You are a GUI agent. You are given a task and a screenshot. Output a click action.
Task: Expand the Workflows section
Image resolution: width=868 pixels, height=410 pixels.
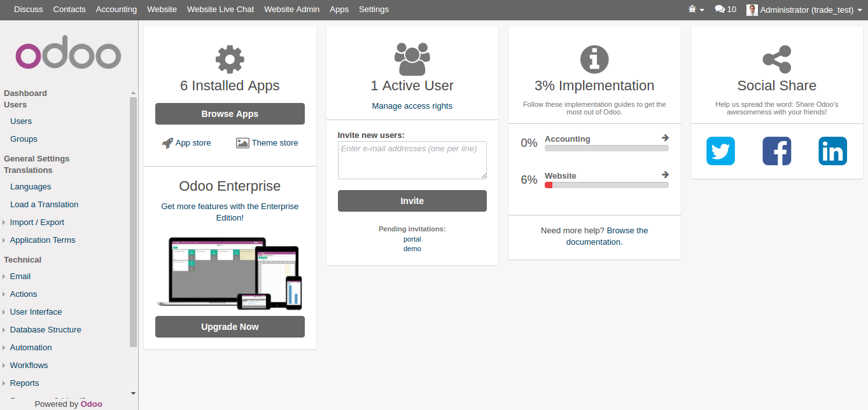point(29,366)
